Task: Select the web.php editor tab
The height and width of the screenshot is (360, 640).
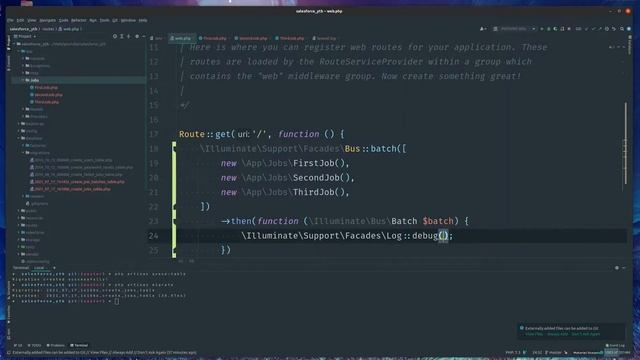Action: (181, 38)
